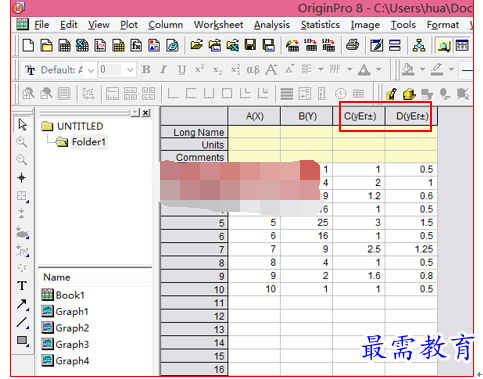This screenshot has height=379, width=483.
Task: Click the New Graph icon
Action: click(100, 45)
